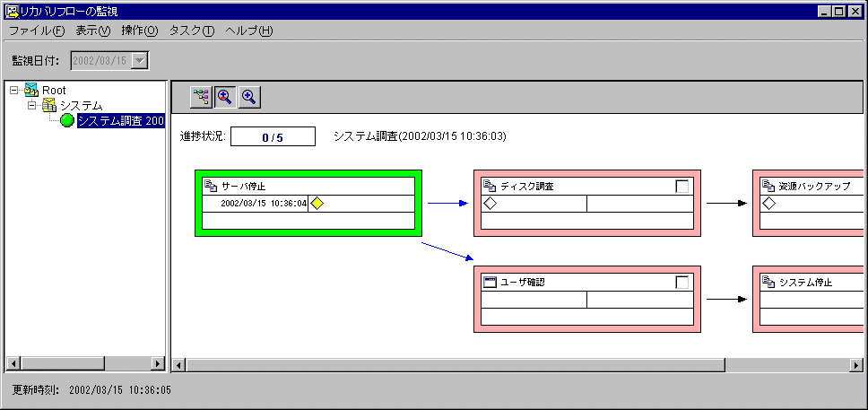Click the yellow diamond in サーバ停止 box
Image resolution: width=868 pixels, height=410 pixels.
point(317,204)
